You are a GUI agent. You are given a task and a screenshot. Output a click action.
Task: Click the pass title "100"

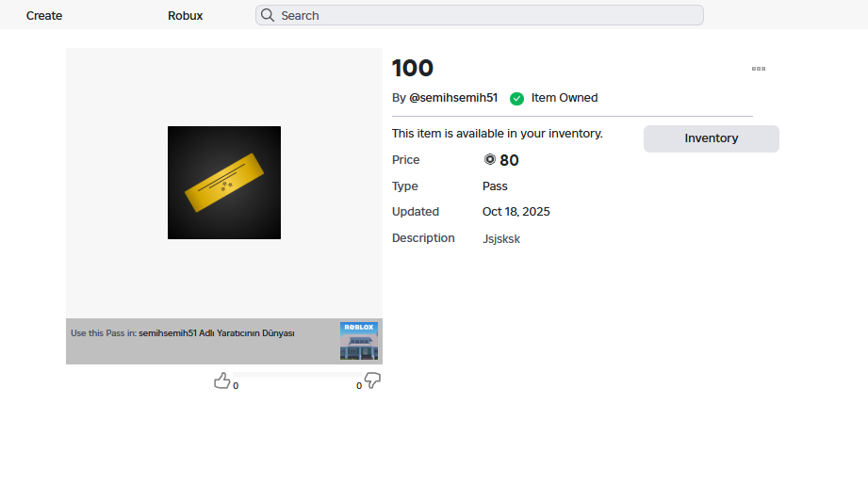point(413,69)
